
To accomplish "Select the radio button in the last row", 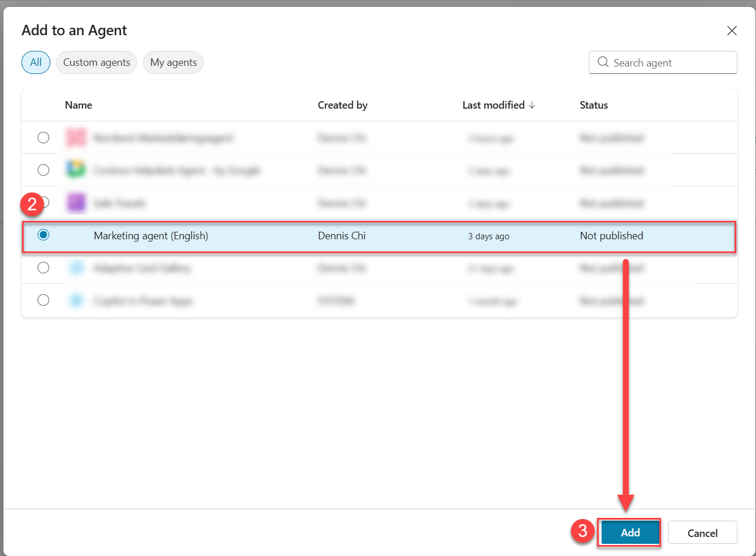I will (43, 300).
